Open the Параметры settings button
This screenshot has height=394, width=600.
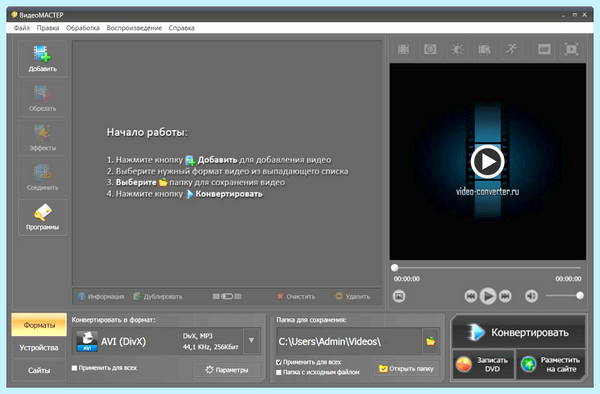pyautogui.click(x=227, y=370)
